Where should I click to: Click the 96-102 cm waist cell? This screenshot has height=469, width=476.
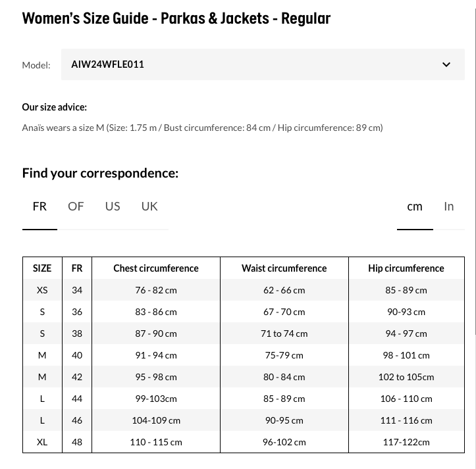(x=284, y=442)
